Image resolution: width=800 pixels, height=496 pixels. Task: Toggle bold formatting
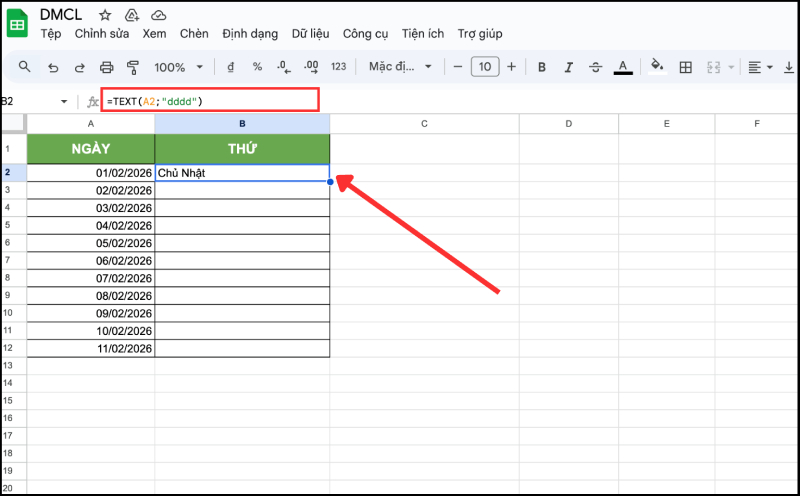[542, 67]
